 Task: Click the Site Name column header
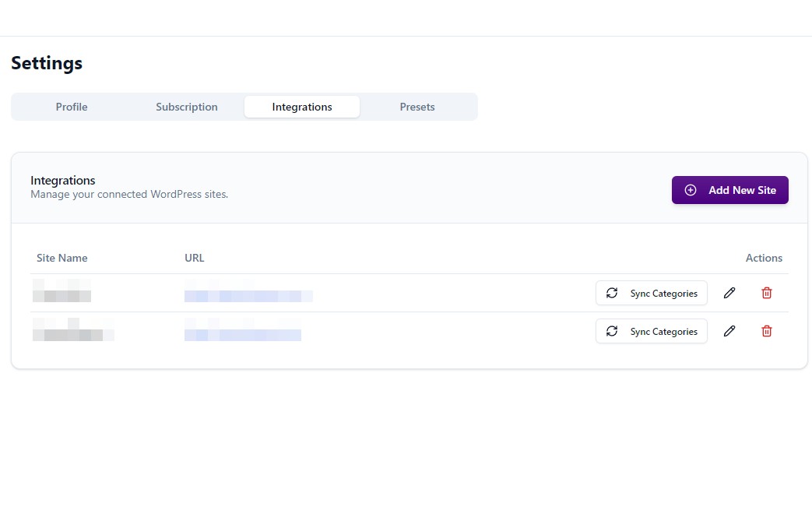click(62, 258)
